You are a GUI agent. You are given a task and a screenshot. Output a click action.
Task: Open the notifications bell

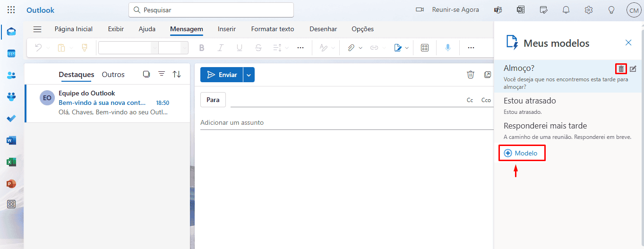566,10
